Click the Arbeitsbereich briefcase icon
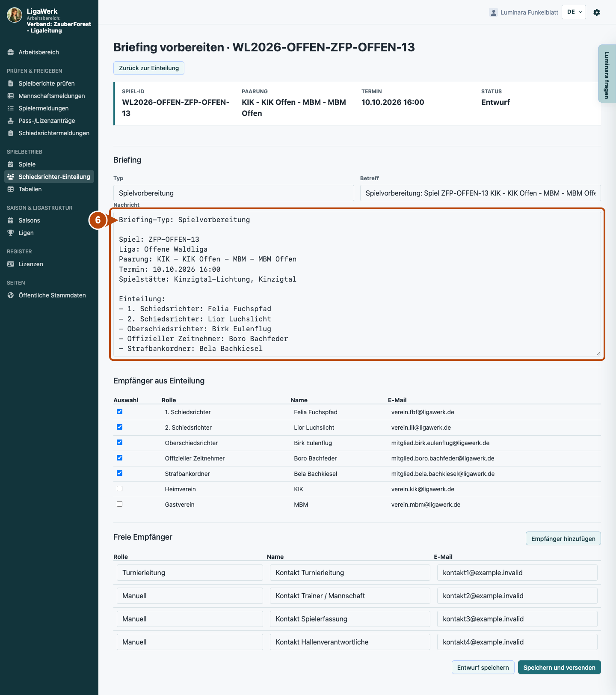 [11, 52]
